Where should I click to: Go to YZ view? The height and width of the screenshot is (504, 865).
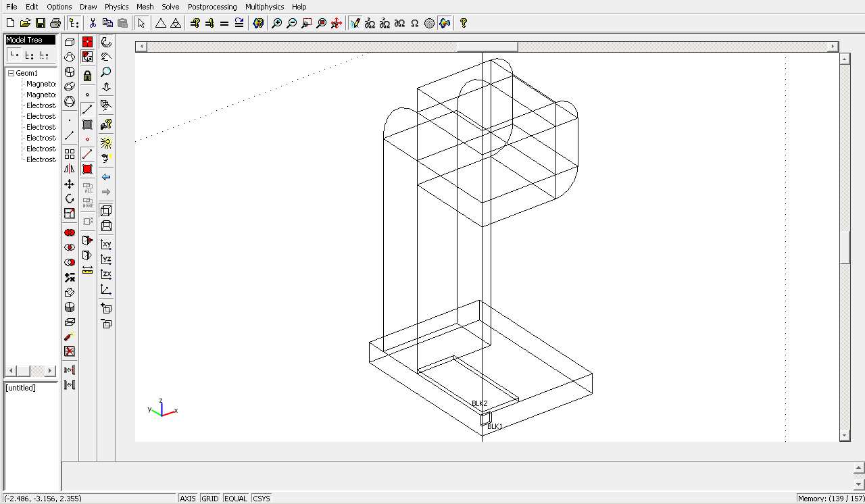click(x=106, y=259)
